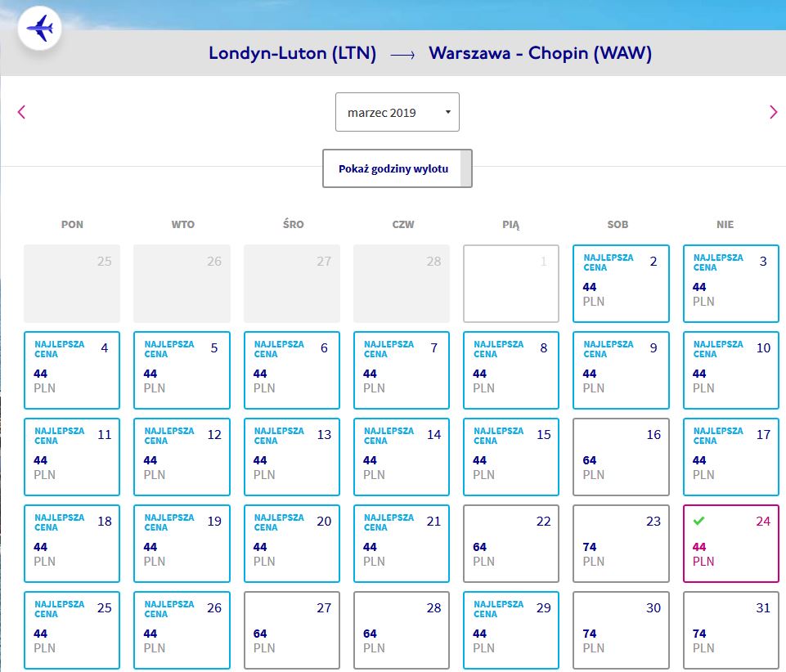Choose the flight on March 5

[182, 370]
